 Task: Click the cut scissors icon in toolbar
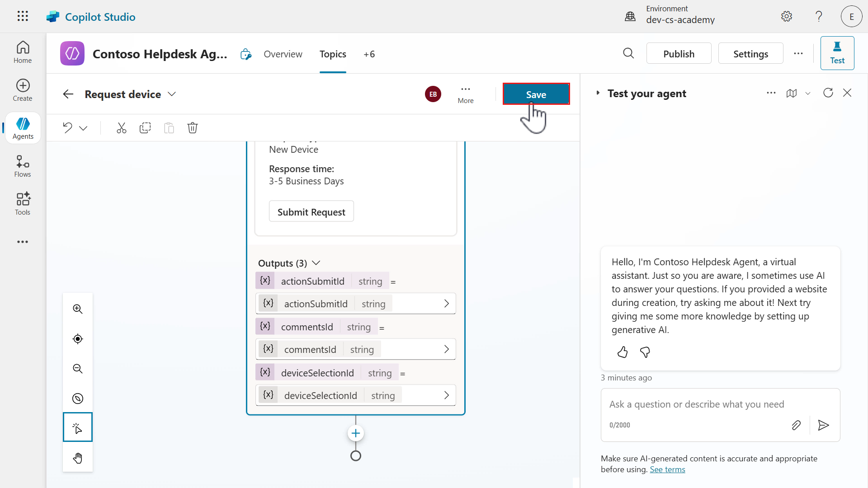pyautogui.click(x=121, y=128)
